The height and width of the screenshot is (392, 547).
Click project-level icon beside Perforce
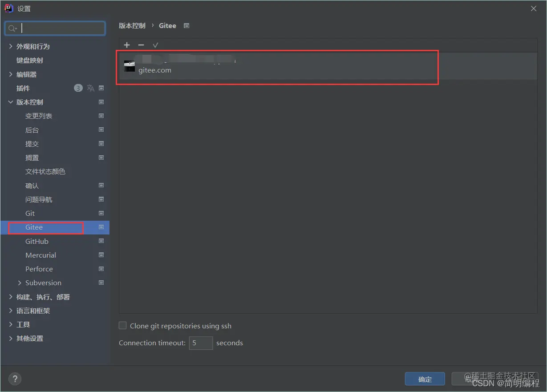(101, 269)
